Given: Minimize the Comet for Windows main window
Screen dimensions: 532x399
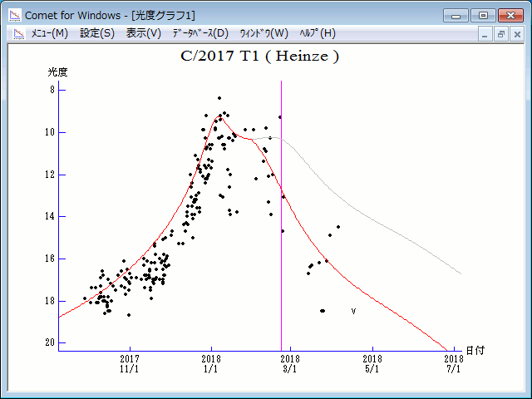Looking at the screenshot, I should click(456, 15).
